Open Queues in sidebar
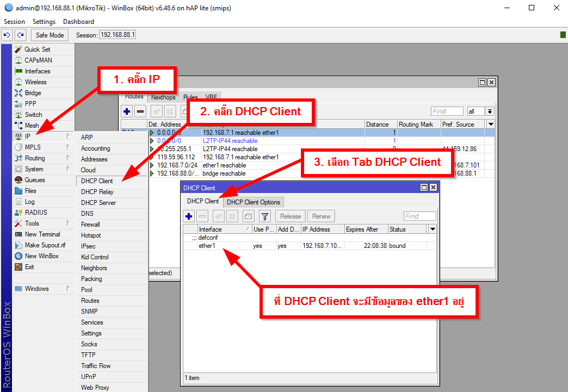 (43, 179)
